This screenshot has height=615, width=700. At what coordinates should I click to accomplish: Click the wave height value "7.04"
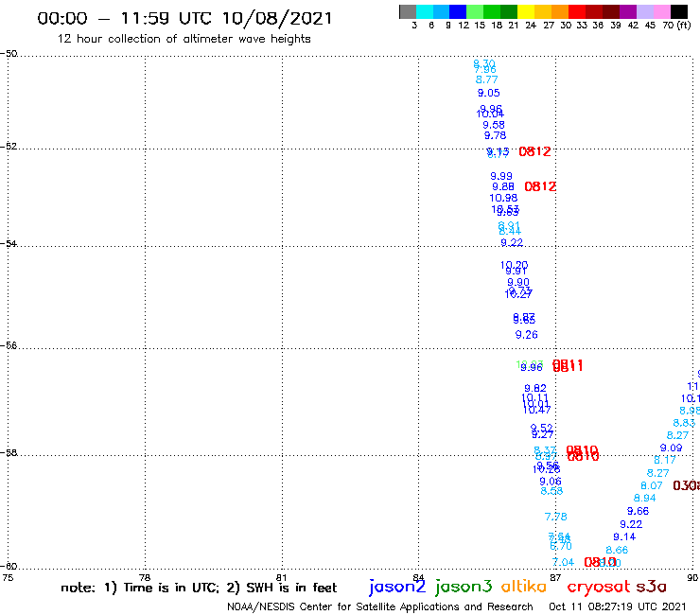point(563,562)
